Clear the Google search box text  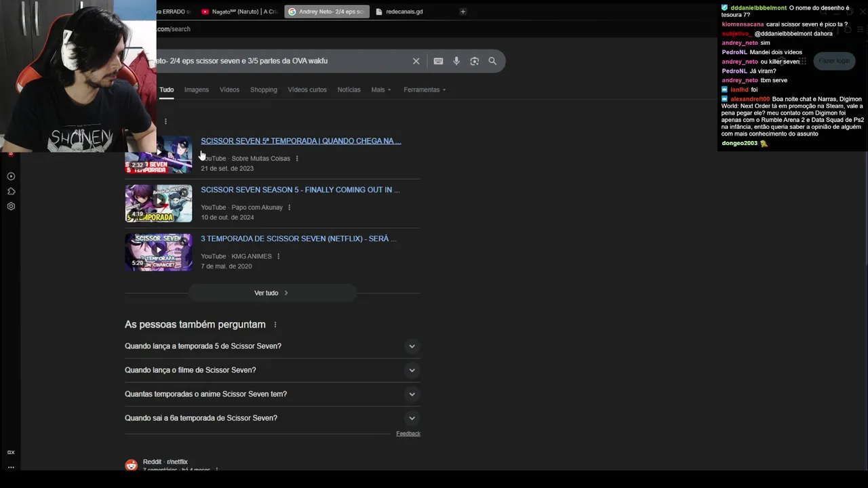coord(416,61)
